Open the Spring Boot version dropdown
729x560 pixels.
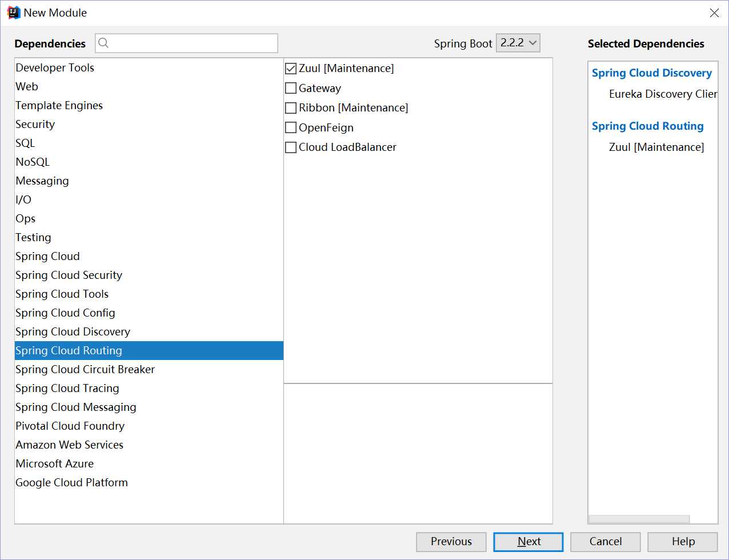pos(518,43)
